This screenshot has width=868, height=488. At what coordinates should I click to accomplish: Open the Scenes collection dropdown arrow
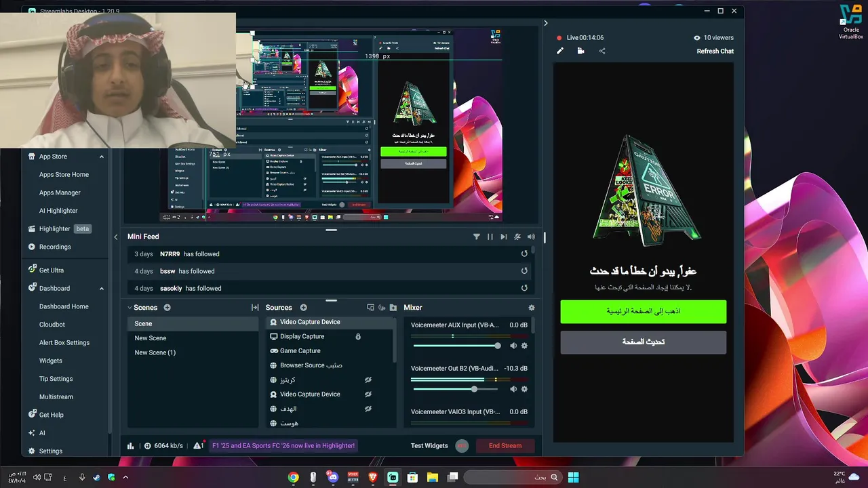pos(130,308)
